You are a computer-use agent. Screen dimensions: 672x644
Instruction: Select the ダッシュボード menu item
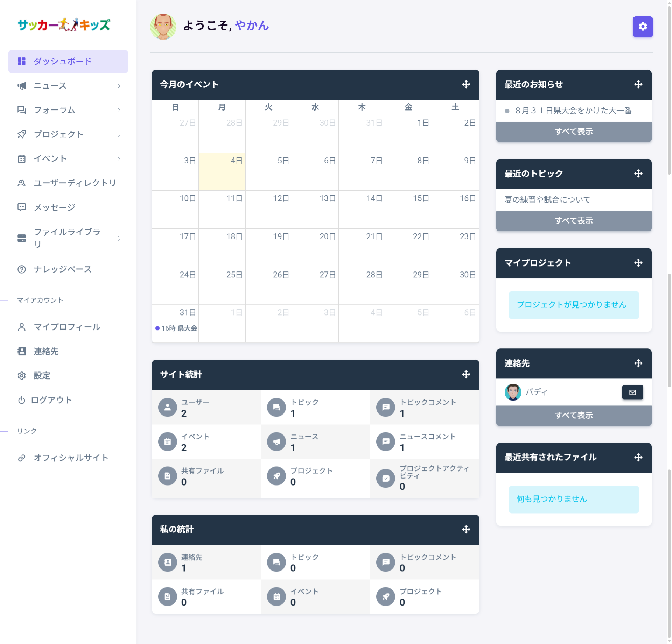tap(62, 61)
